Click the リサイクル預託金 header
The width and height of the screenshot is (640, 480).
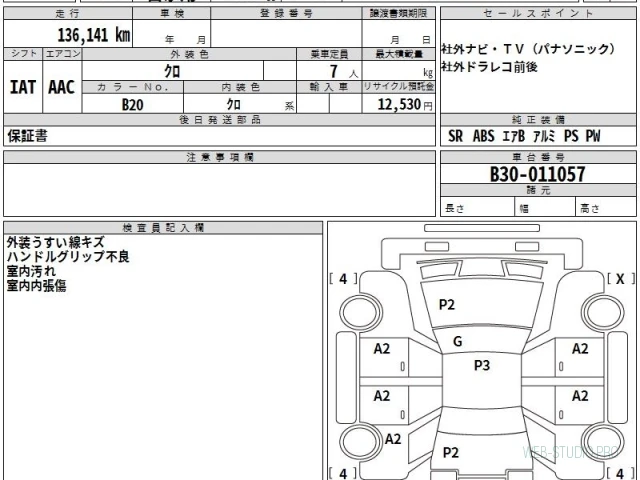[x=399, y=87]
